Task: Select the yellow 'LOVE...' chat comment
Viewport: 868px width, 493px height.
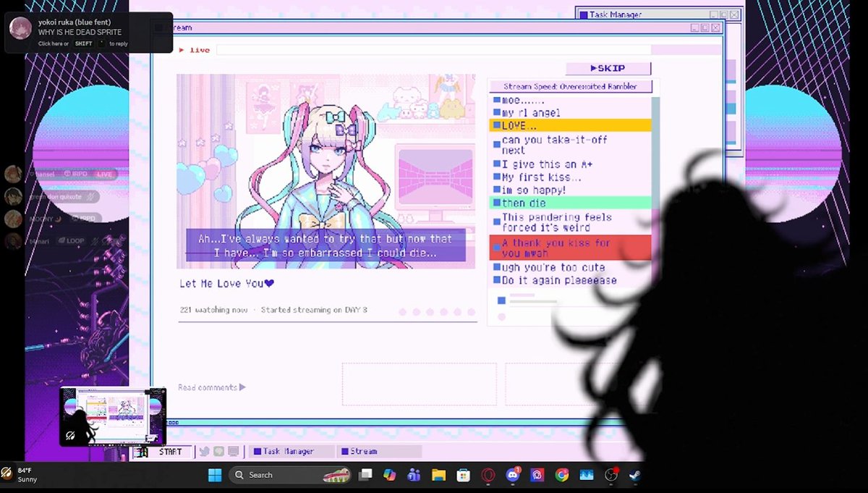Action: [570, 125]
